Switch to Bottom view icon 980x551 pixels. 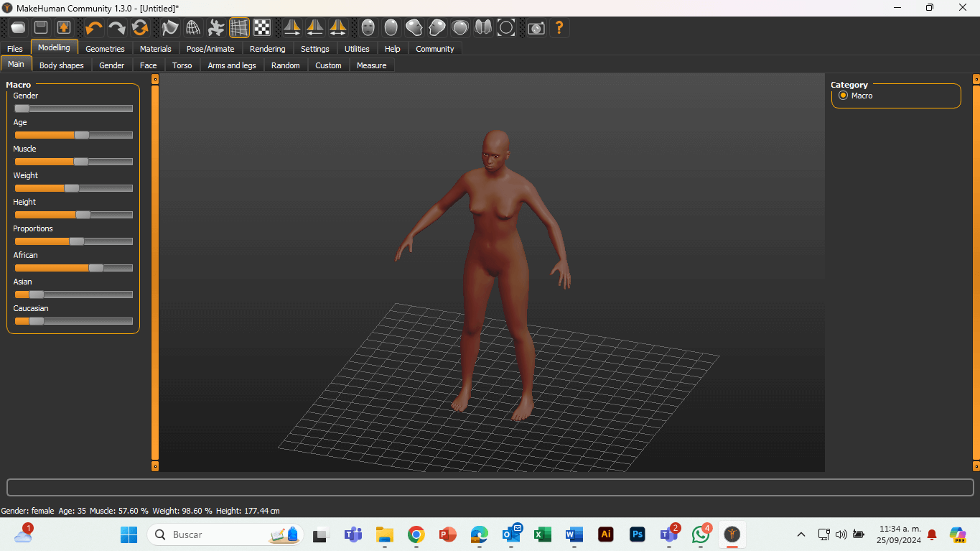coord(483,28)
